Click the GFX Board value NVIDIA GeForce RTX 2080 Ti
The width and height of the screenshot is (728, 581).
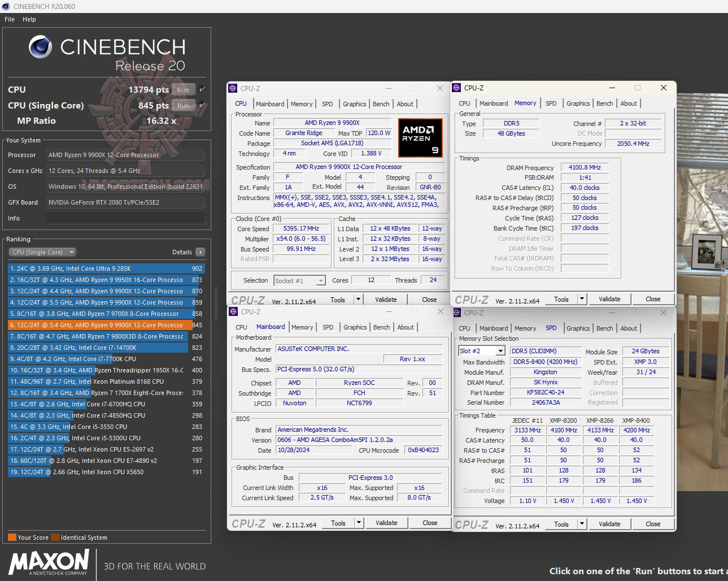(125, 202)
